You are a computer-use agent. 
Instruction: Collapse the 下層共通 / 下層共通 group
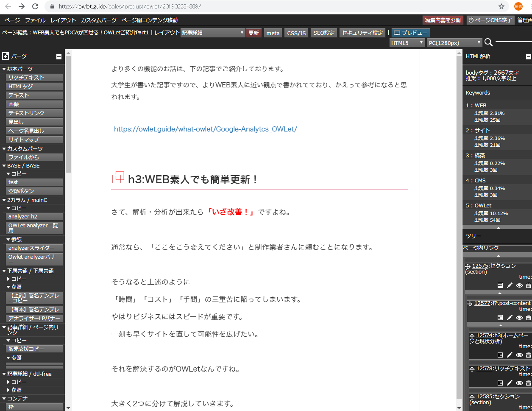coord(4,271)
